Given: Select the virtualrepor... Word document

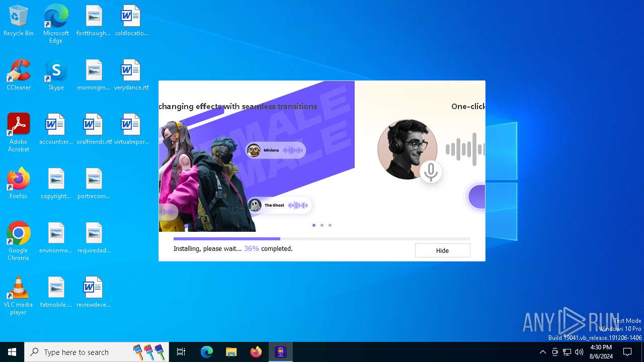Looking at the screenshot, I should pyautogui.click(x=131, y=129).
